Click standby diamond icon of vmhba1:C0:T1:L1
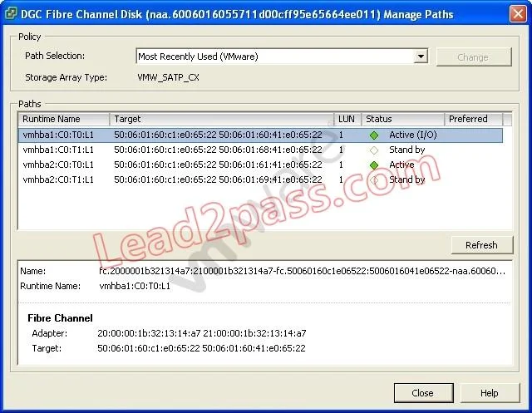This screenshot has width=532, height=413. pyautogui.click(x=374, y=150)
